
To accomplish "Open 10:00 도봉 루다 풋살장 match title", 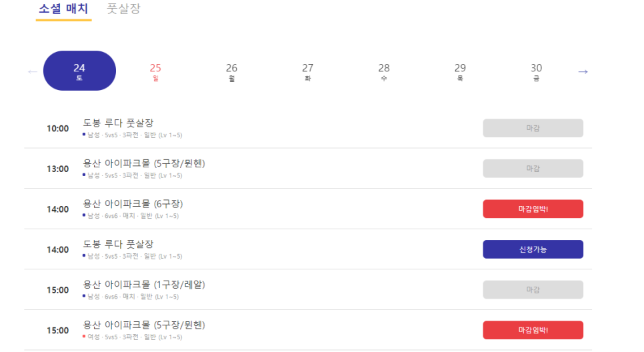I will coord(118,123).
